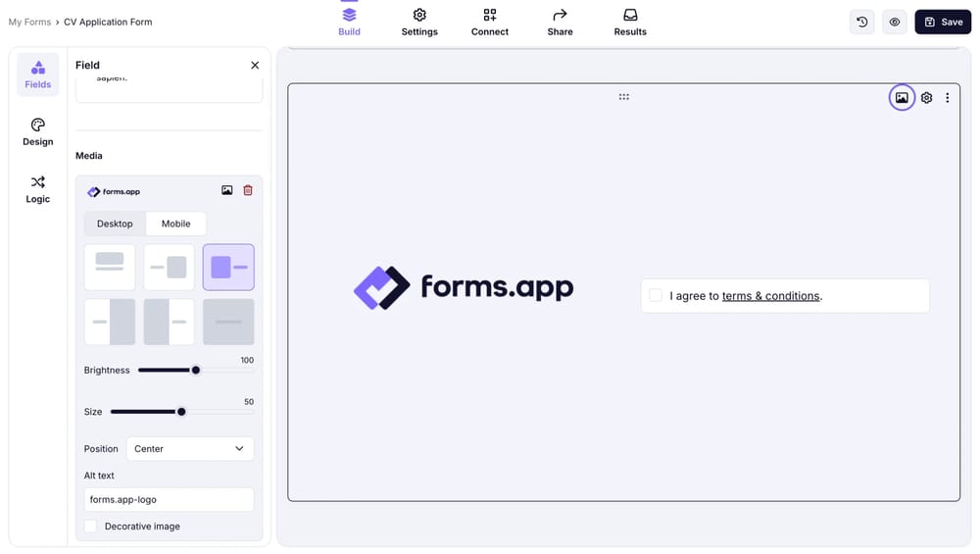
Task: Replace the media image icon in Media card
Action: (x=227, y=190)
